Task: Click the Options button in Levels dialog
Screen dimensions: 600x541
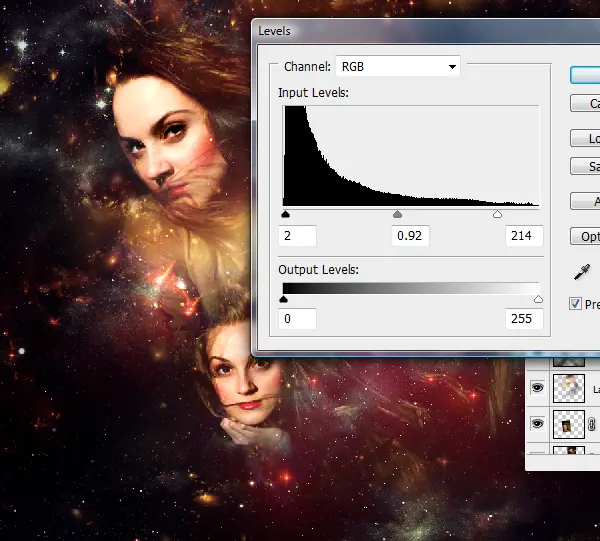Action: click(x=585, y=236)
